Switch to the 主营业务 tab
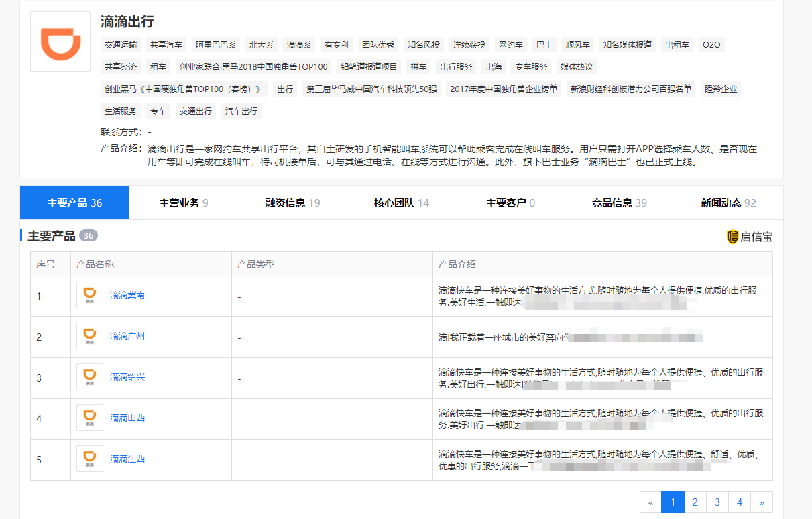Image resolution: width=812 pixels, height=519 pixels. (183, 203)
